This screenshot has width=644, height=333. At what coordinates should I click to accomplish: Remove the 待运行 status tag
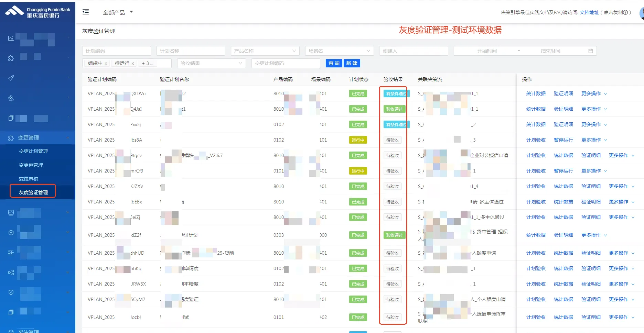(x=133, y=64)
